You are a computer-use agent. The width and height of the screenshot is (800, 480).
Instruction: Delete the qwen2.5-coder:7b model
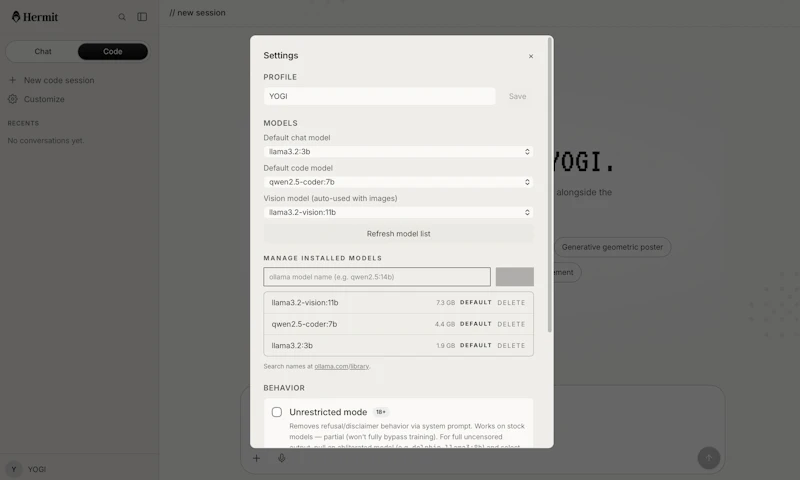(x=511, y=324)
